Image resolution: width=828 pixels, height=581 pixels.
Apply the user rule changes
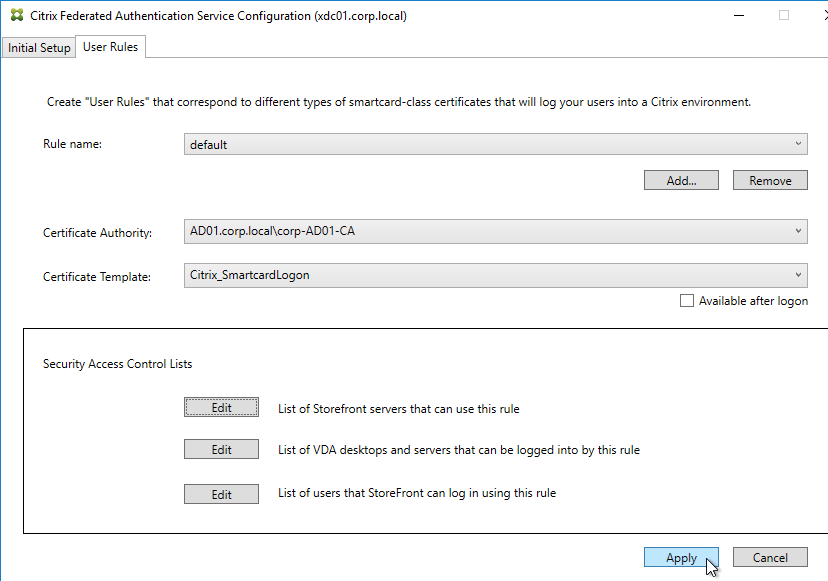(x=681, y=557)
